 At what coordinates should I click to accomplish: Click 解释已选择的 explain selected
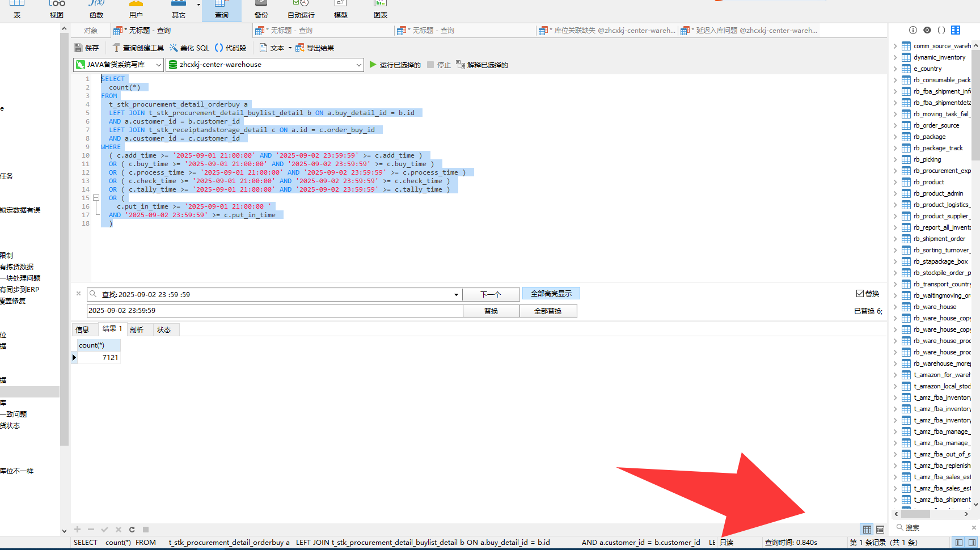482,65
